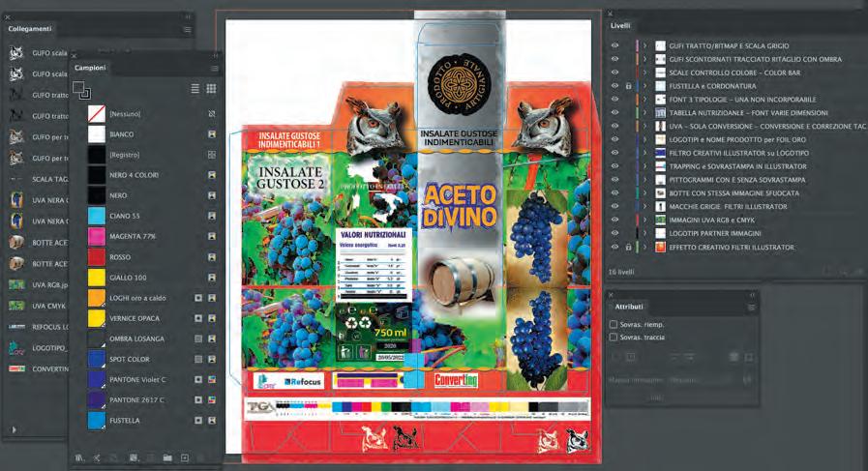Select the NERO 4 COLORI swatch
Screen dimensions: 868x471
click(97, 175)
